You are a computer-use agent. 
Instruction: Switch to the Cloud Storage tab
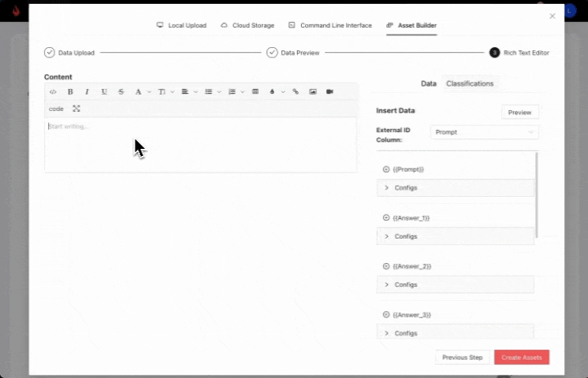[x=247, y=25]
